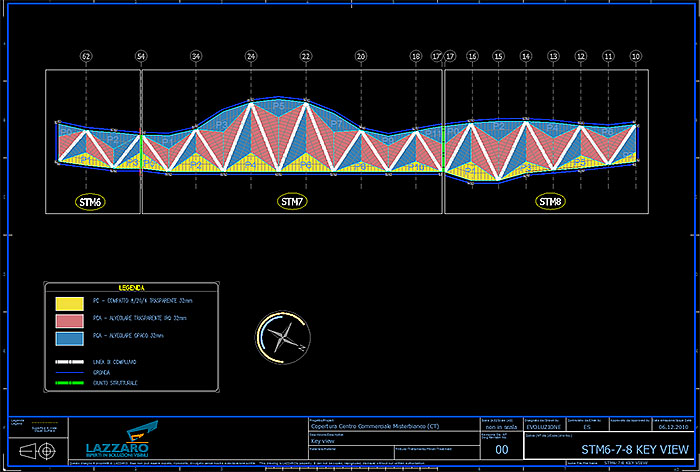Click grid axis bubble 24

tap(251, 57)
